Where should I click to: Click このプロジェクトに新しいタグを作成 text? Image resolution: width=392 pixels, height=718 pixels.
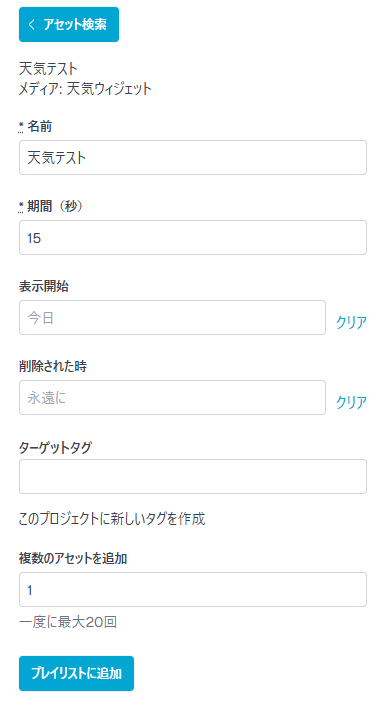point(112,519)
